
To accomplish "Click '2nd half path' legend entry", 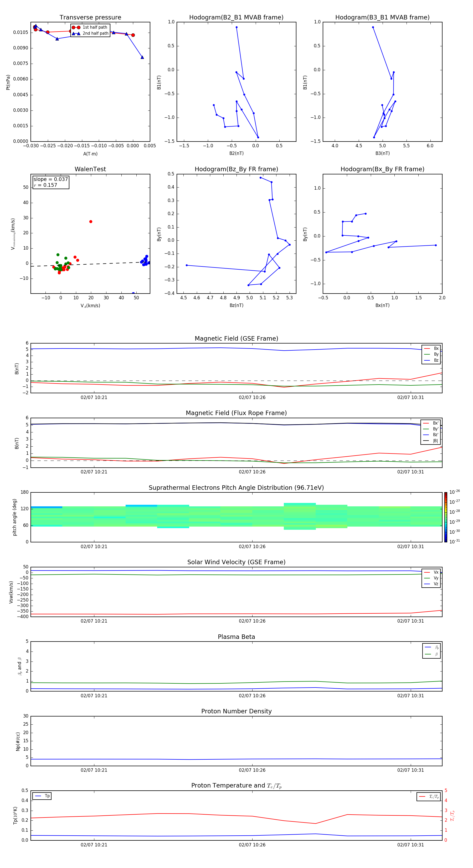I will 90,33.
